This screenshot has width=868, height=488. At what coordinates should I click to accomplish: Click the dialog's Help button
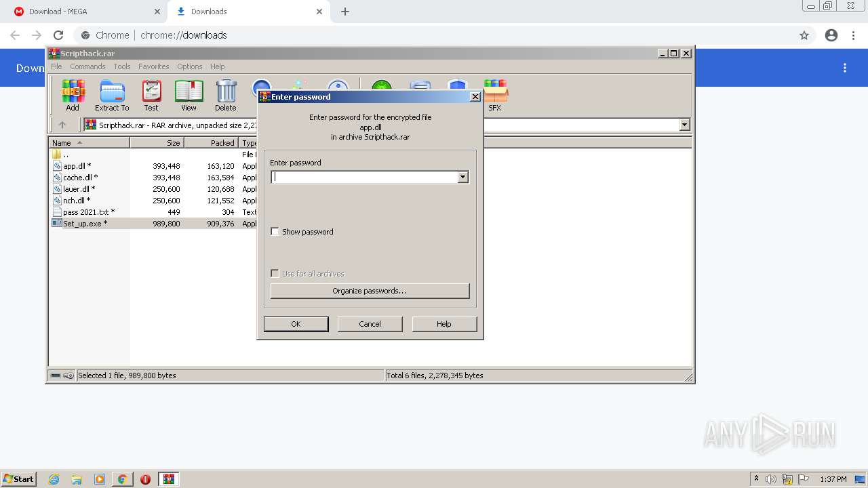443,324
